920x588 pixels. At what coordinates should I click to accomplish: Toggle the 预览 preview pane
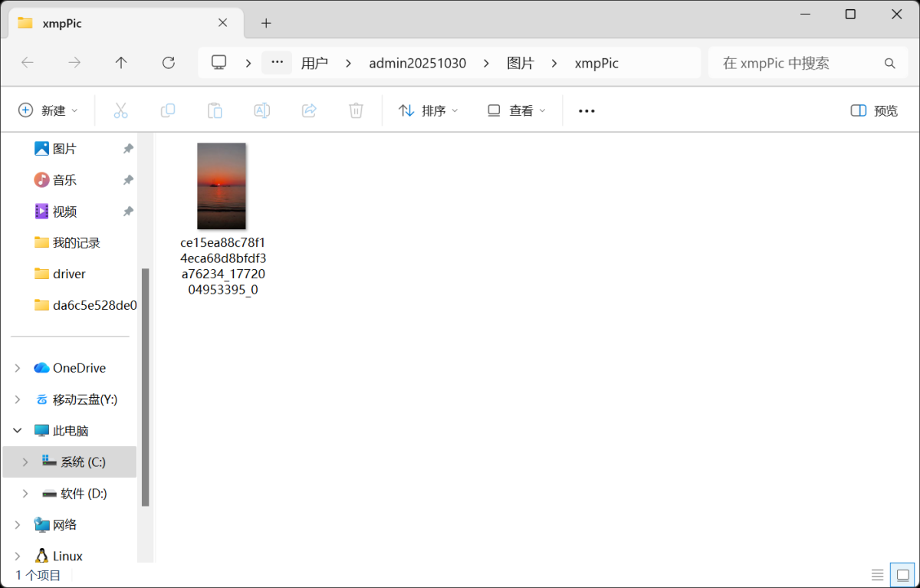pos(874,110)
